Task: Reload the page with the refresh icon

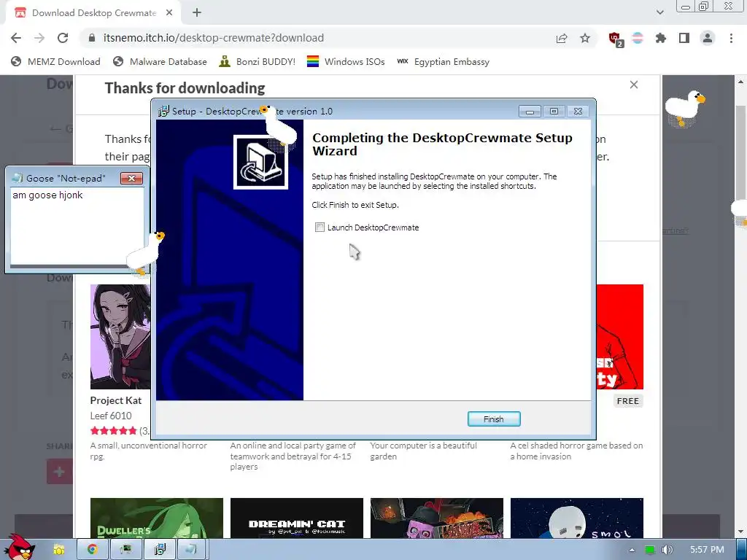Action: click(63, 38)
